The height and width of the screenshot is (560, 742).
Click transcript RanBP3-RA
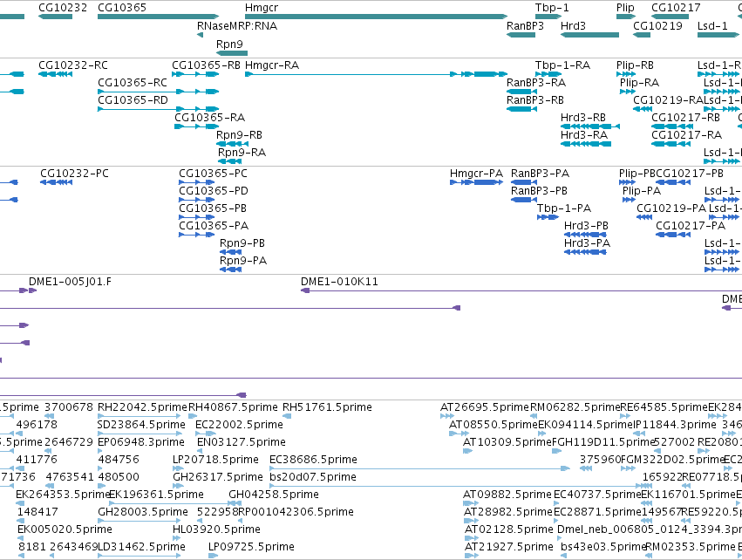pos(536,83)
